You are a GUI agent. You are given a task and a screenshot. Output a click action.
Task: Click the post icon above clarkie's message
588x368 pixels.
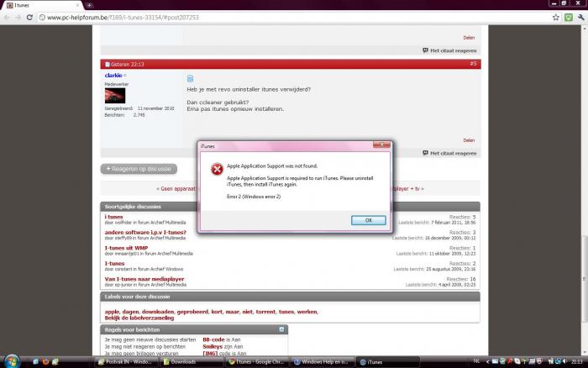coord(190,78)
